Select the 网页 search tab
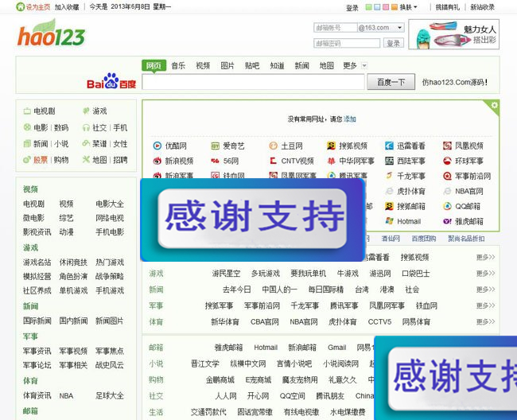 coord(154,65)
